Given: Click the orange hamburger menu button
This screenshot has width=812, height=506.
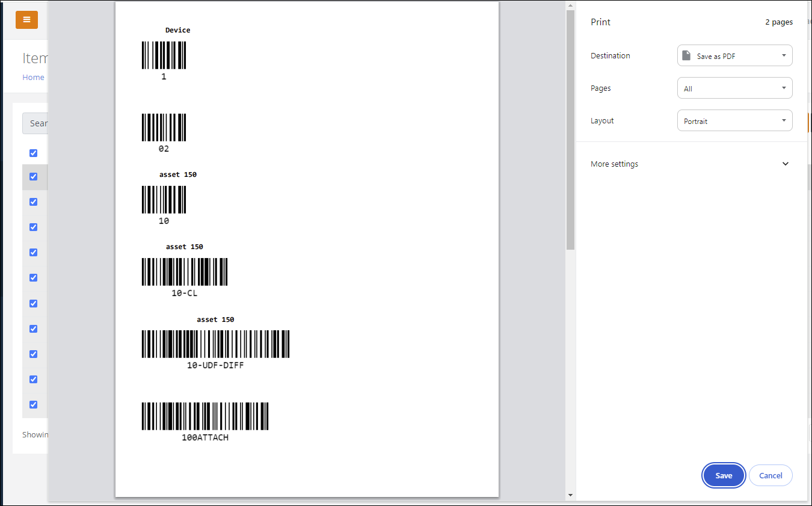Looking at the screenshot, I should pyautogui.click(x=26, y=20).
